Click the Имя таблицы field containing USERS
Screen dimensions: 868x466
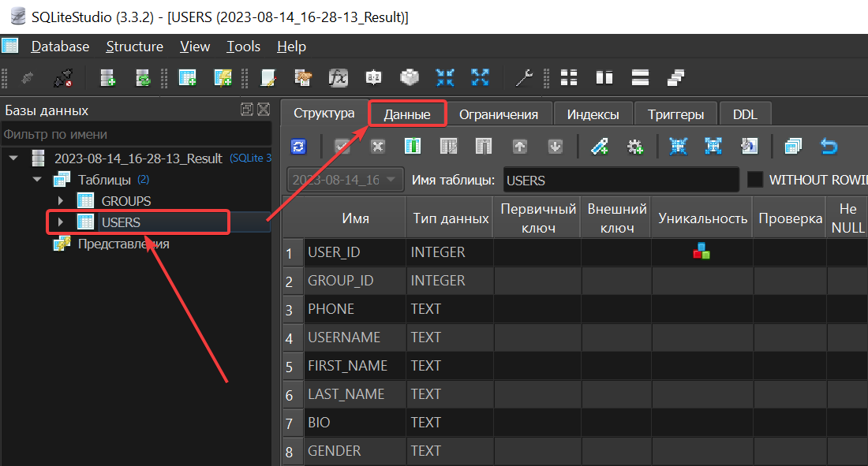point(620,180)
